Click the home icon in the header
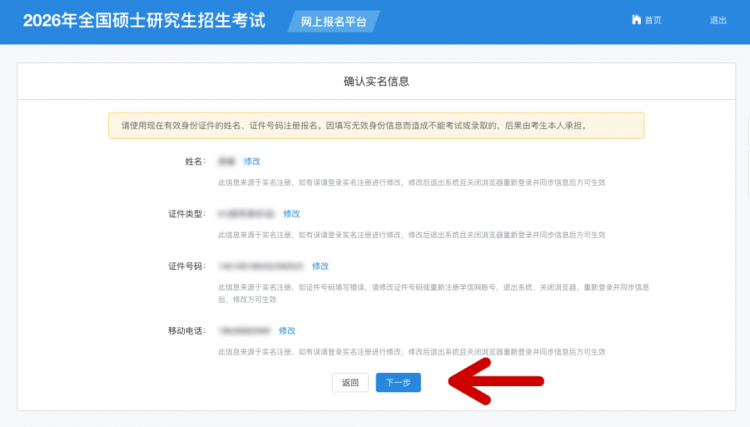750x427 pixels. click(x=636, y=21)
